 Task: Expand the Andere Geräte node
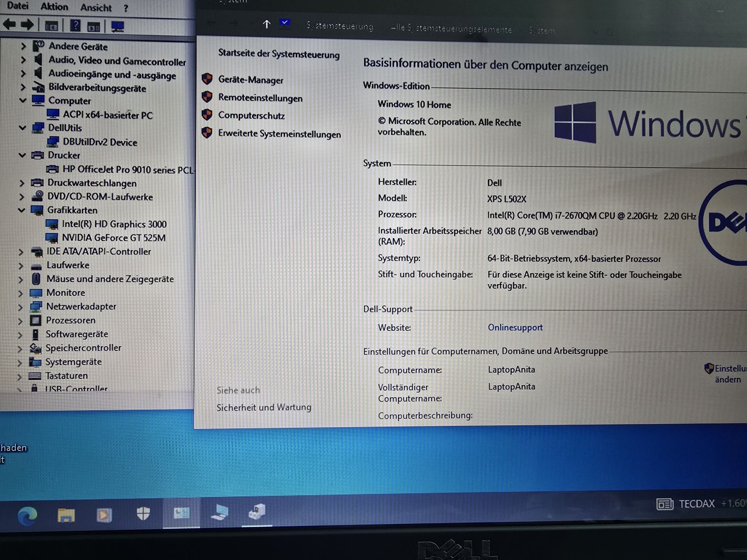[23, 46]
